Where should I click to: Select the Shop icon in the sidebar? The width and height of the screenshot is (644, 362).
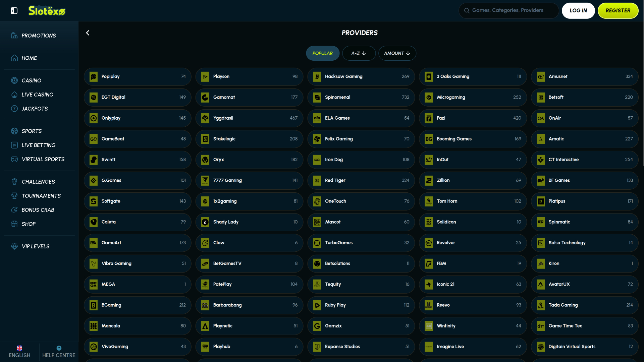[14, 224]
